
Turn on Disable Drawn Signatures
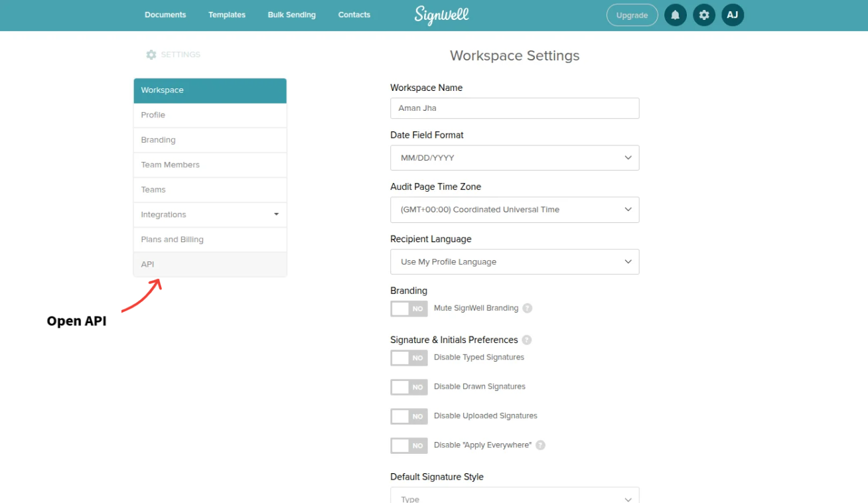pyautogui.click(x=408, y=387)
